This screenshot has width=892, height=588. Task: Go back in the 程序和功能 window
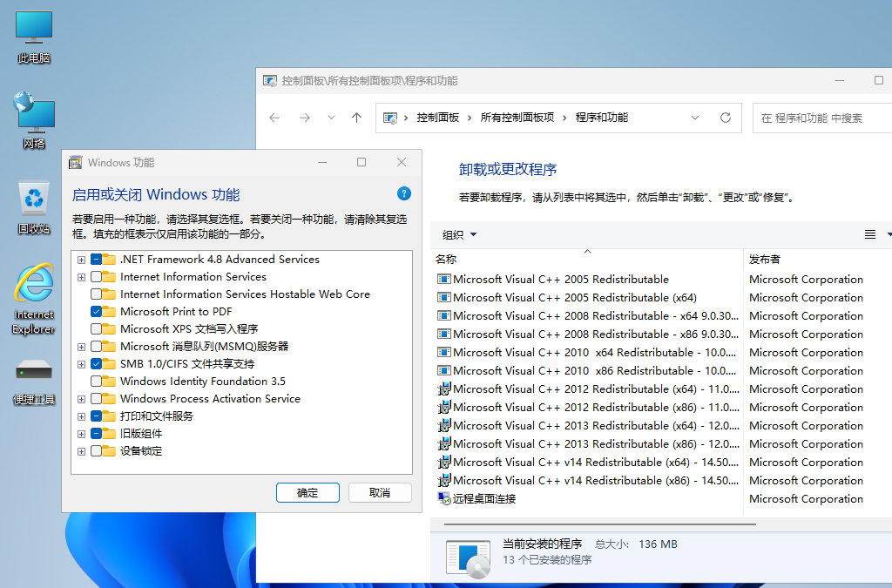click(x=274, y=118)
